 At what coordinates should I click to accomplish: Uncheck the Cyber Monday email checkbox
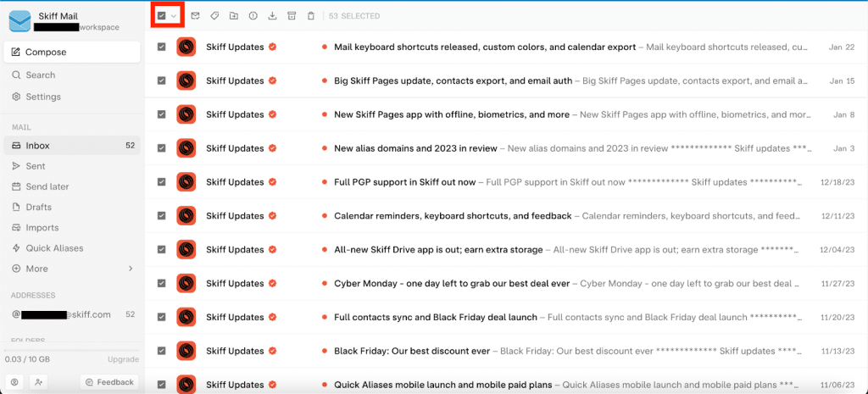161,283
